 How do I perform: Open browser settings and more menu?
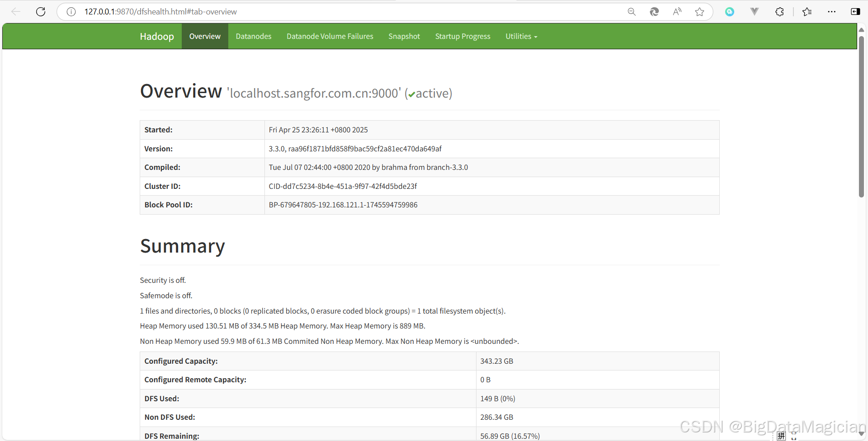pyautogui.click(x=831, y=12)
